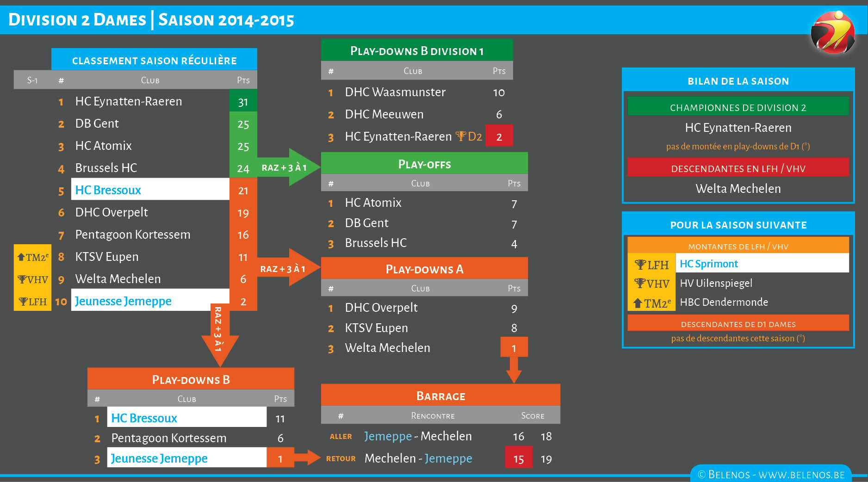Click the dark green 31 points cell for HC Eynatten-Raeren
This screenshot has width=868, height=482.
tap(243, 102)
